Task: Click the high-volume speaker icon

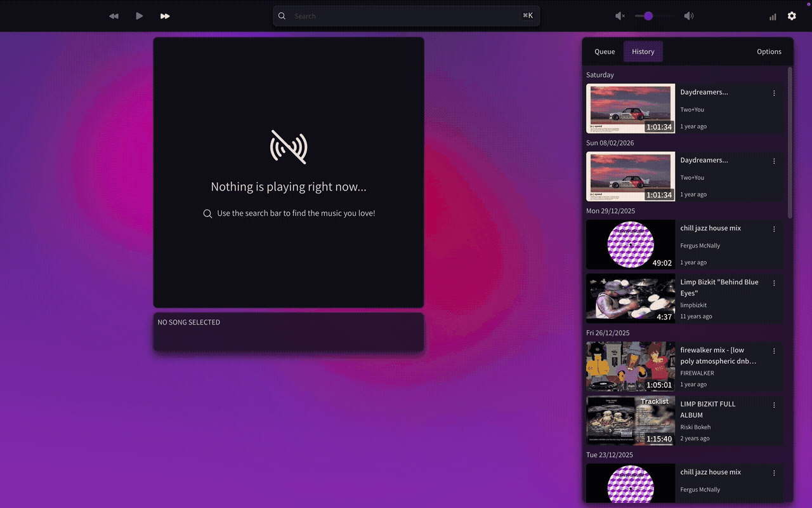Action: point(689,16)
